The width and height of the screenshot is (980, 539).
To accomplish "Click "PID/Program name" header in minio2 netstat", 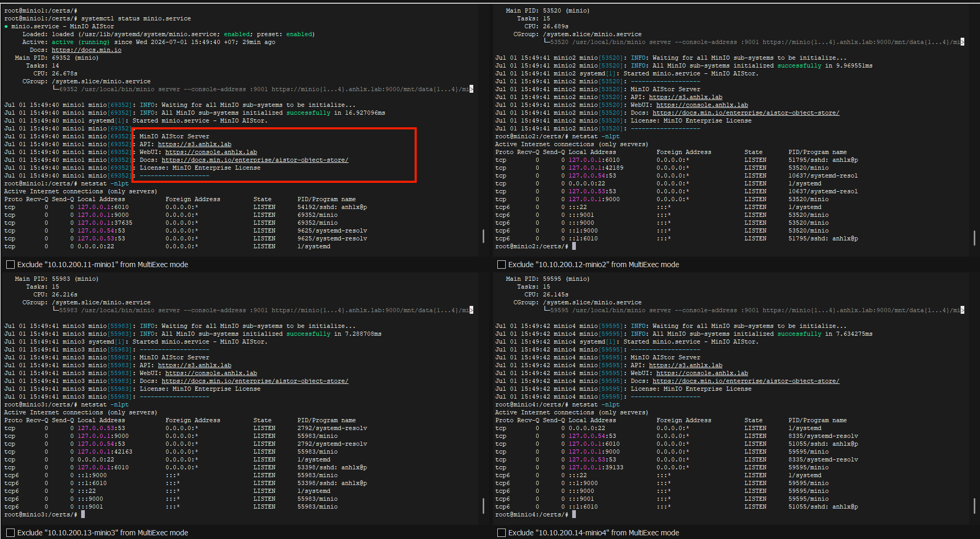I will 818,152.
